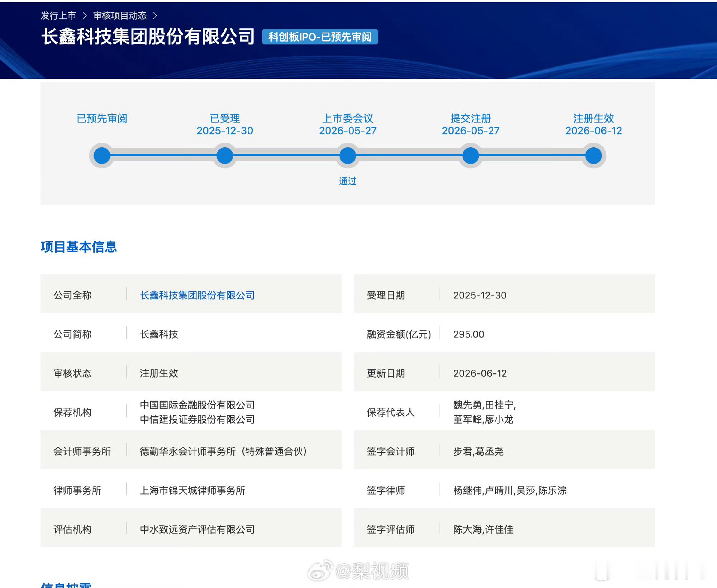
Task: Click the 注册生效 2026-06-12 stage label
Action: tap(594, 124)
